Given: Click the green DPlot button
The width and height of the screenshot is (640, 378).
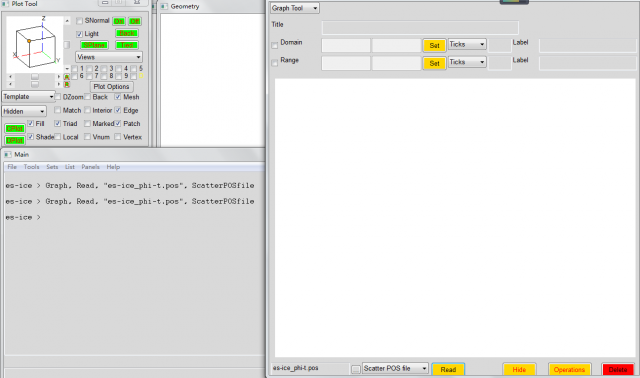Looking at the screenshot, I should (15, 140).
